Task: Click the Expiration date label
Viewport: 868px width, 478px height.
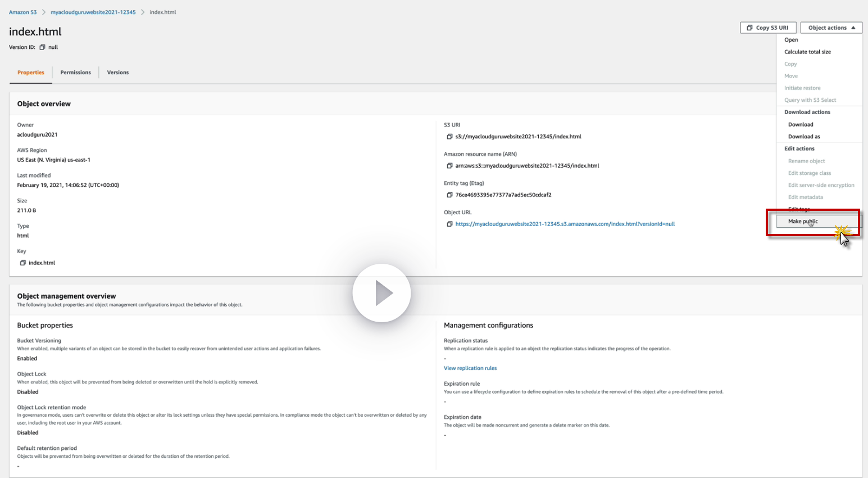Action: point(462,417)
